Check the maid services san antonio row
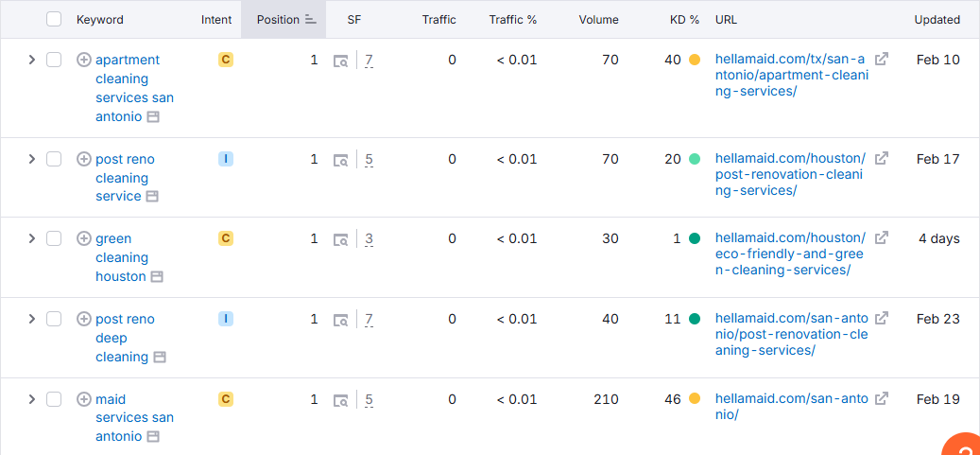This screenshot has width=980, height=455. [x=54, y=398]
